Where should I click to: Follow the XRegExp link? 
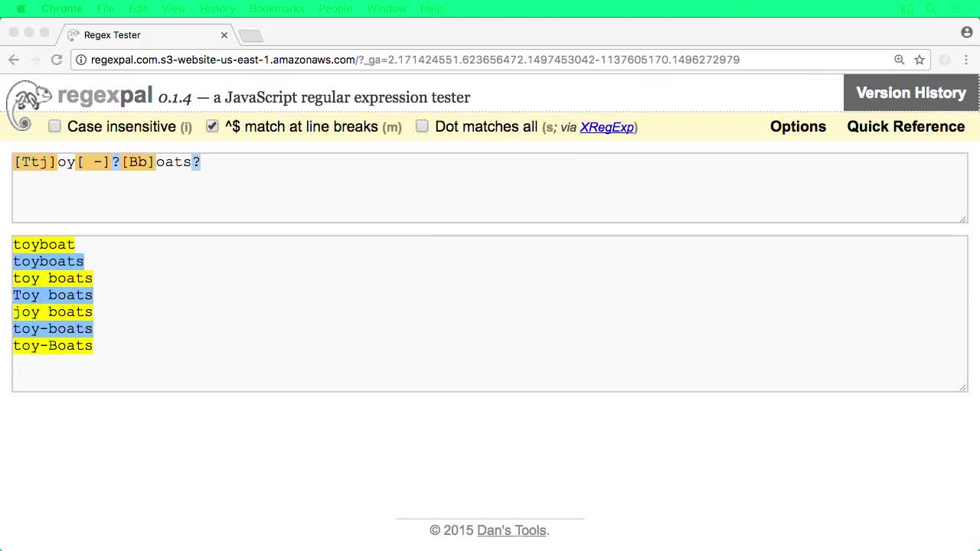point(607,127)
